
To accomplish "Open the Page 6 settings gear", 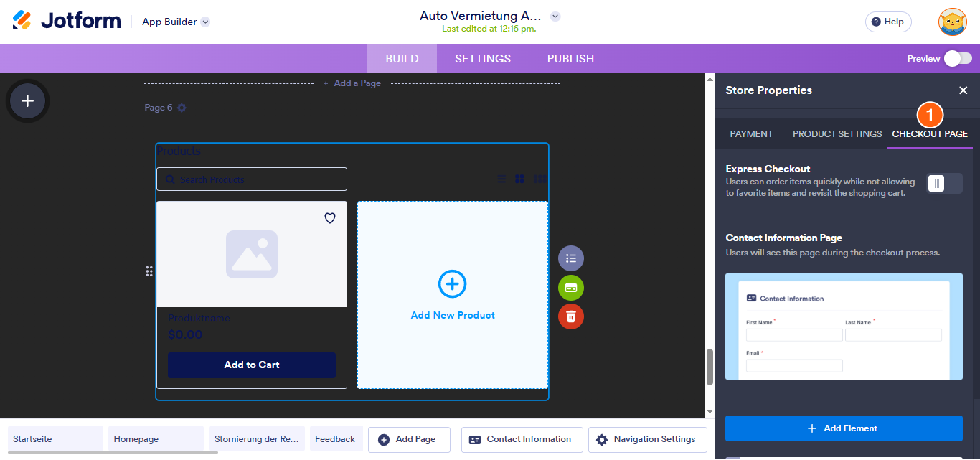I will (x=182, y=107).
